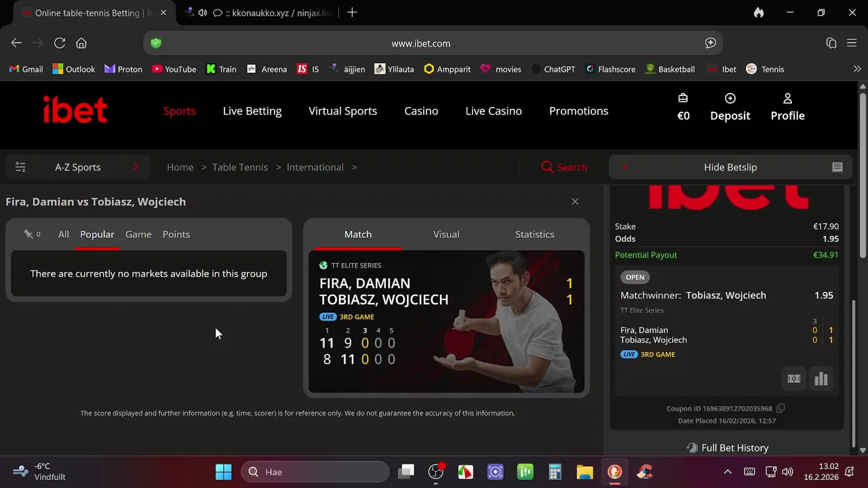Go to Table Tennis in breadcrumb

240,167
